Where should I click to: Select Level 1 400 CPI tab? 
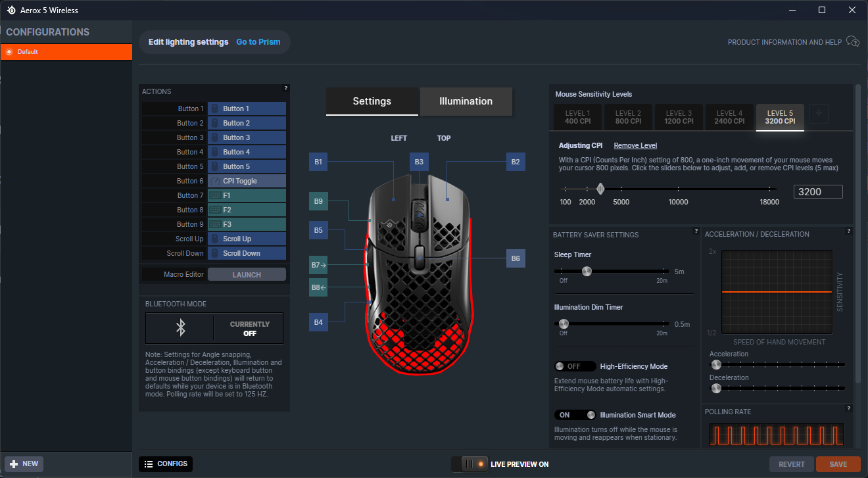tap(577, 117)
